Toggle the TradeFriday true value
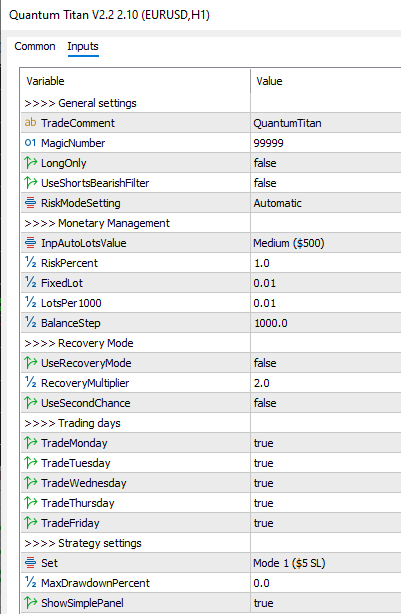Screen dimensions: 401x614 [326, 523]
